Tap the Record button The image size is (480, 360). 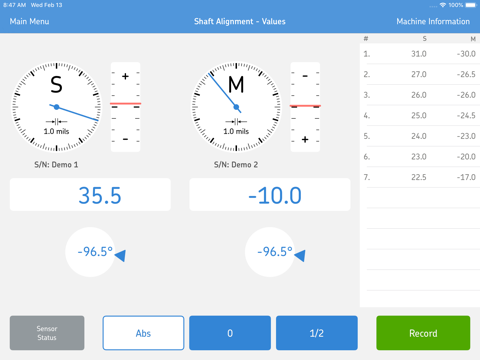(x=423, y=333)
